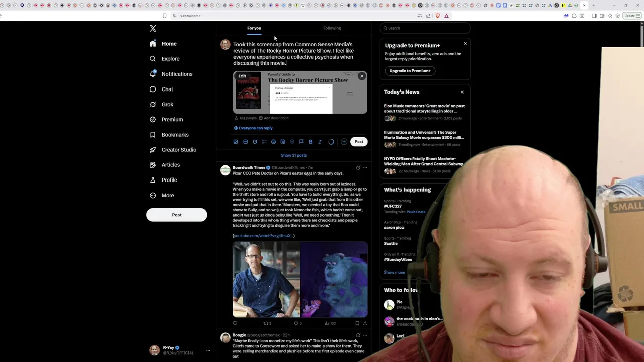The image size is (644, 362).
Task: Click Upgrade to Premium+ button
Action: (x=410, y=71)
